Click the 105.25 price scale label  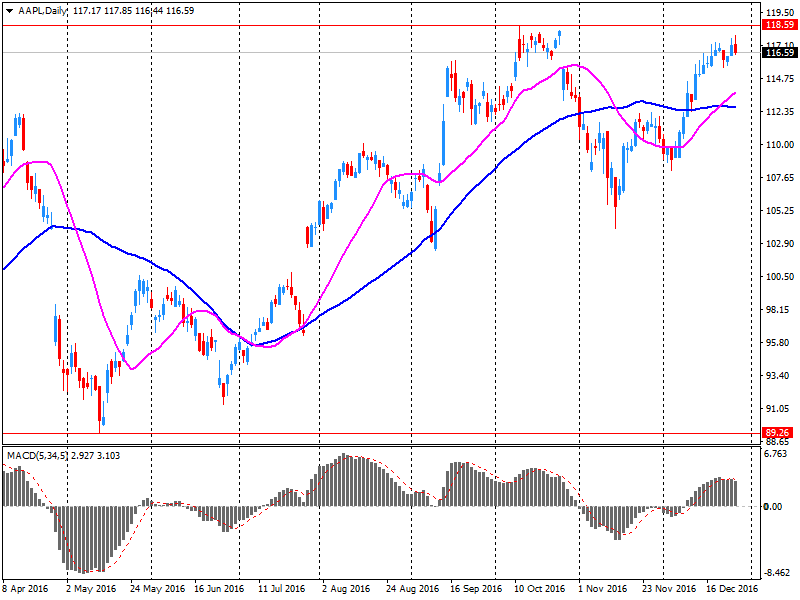pos(778,211)
